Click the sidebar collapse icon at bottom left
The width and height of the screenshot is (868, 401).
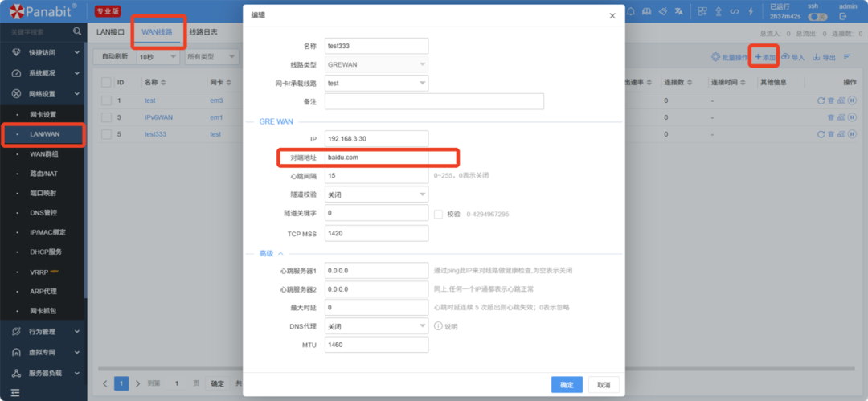point(15,393)
